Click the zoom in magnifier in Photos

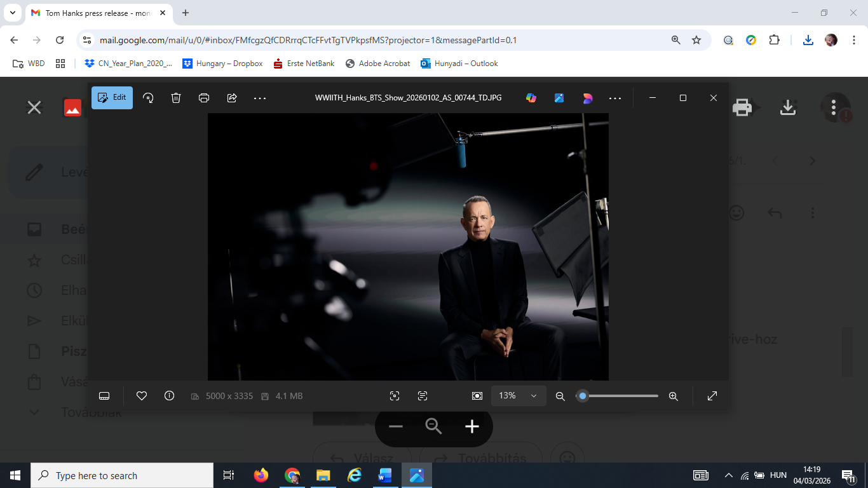674,396
